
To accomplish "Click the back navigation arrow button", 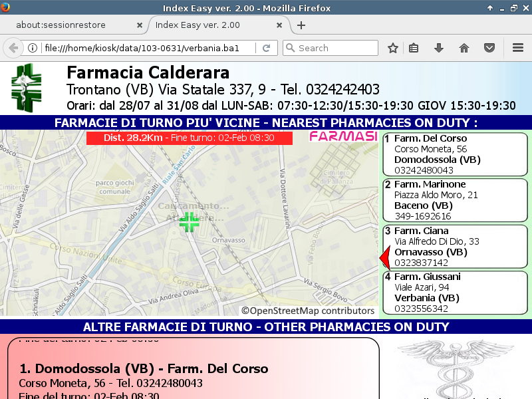I will [x=13, y=48].
